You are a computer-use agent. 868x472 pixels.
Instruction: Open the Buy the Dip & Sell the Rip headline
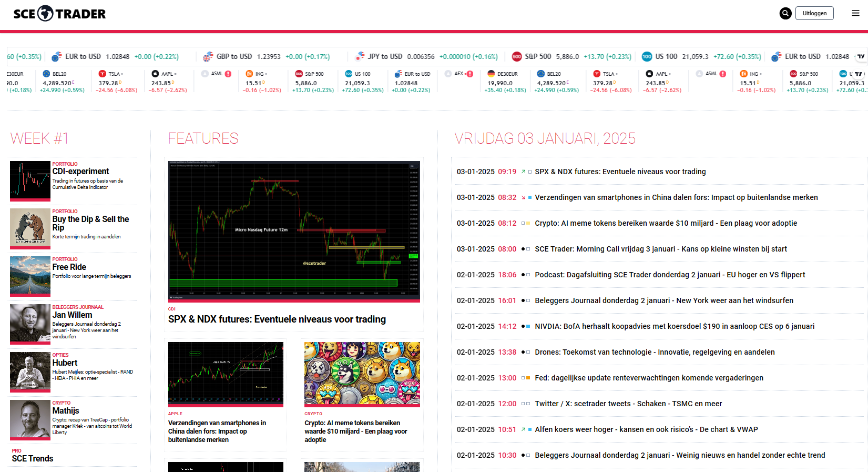pyautogui.click(x=90, y=223)
